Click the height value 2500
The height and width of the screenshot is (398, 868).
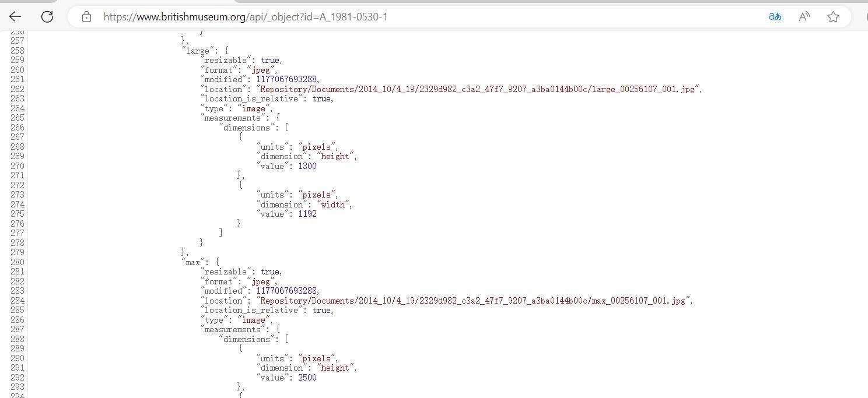(307, 378)
